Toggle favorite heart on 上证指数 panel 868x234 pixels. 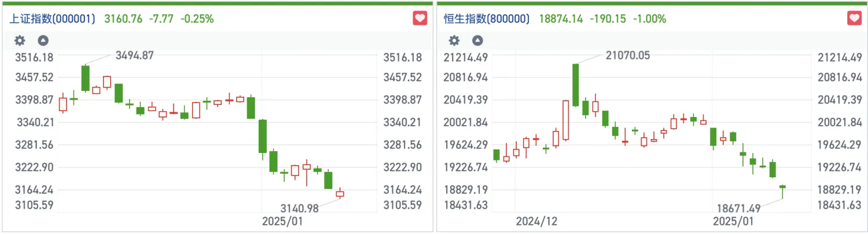pyautogui.click(x=420, y=18)
